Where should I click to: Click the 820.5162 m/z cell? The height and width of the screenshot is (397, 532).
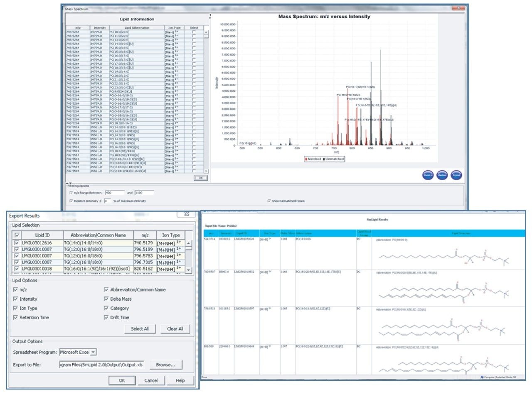[x=145, y=269]
